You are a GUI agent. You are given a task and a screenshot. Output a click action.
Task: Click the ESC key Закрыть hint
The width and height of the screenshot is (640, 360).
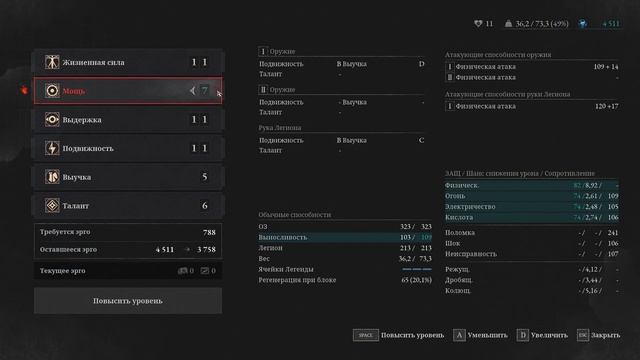tap(582, 335)
